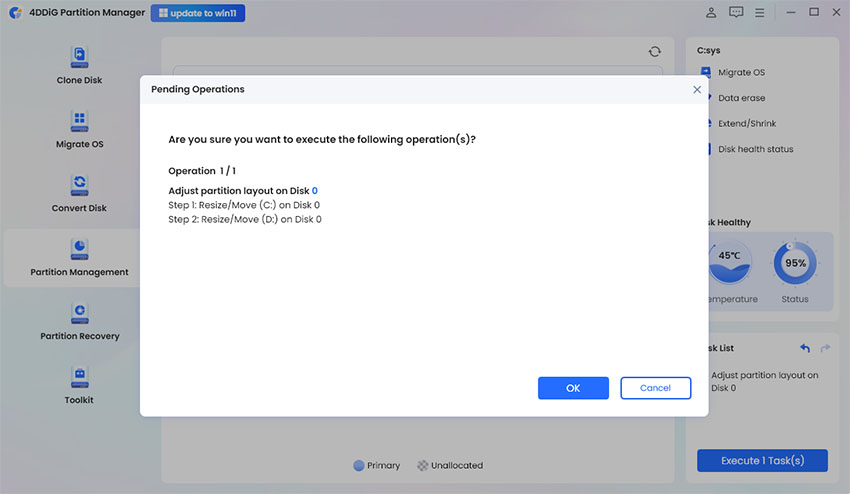Click the undo arrow in Task List
The height and width of the screenshot is (494, 850).
tap(805, 348)
